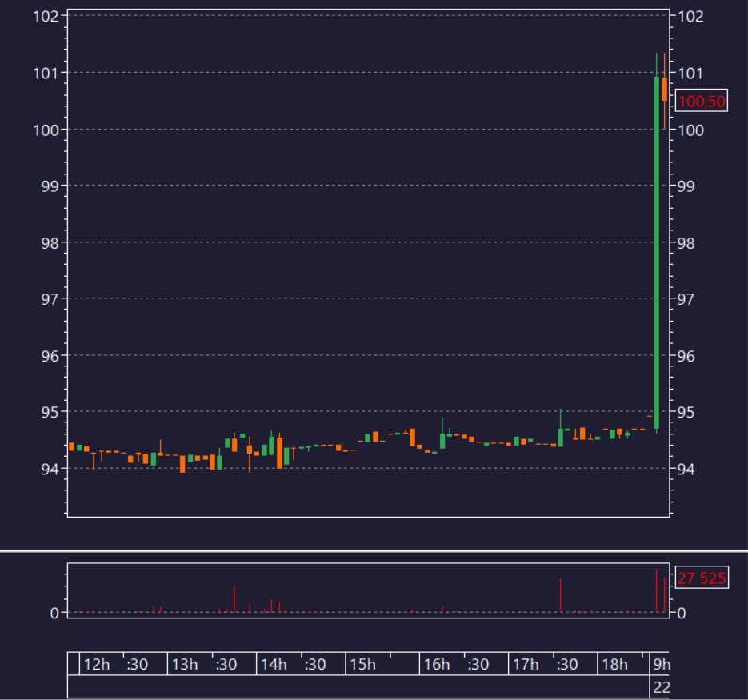Select the 13h label on the time axis
748x700 pixels.
point(185,664)
